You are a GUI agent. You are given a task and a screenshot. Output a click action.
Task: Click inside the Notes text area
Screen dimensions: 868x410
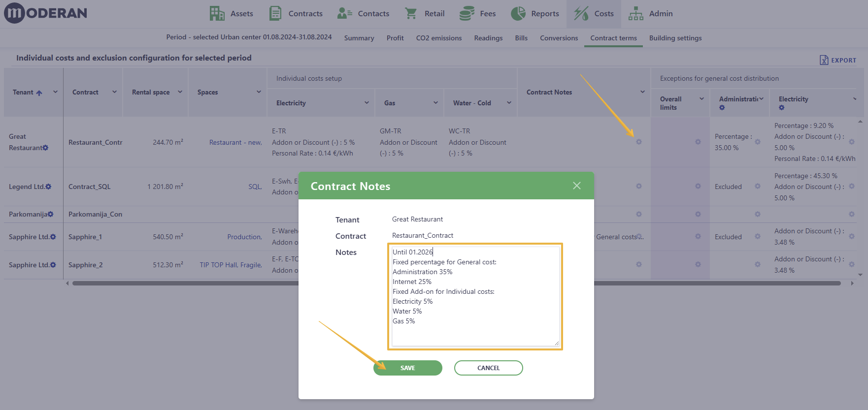coord(475,296)
